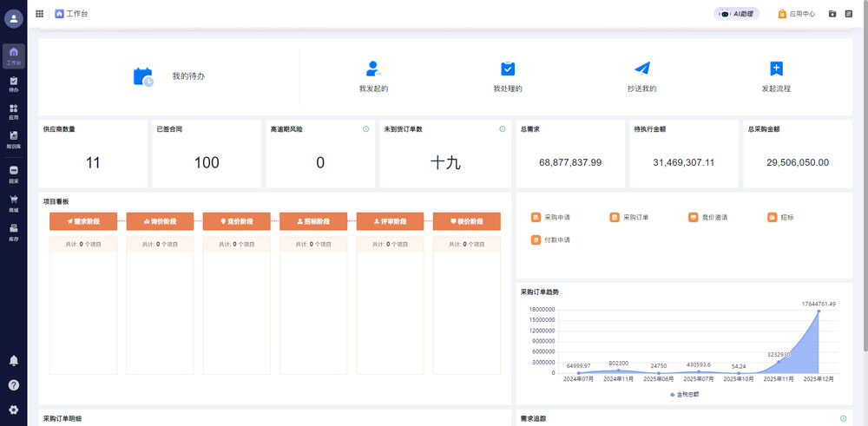Open the AI助理 assistant button
This screenshot has width=868, height=426.
click(x=736, y=14)
